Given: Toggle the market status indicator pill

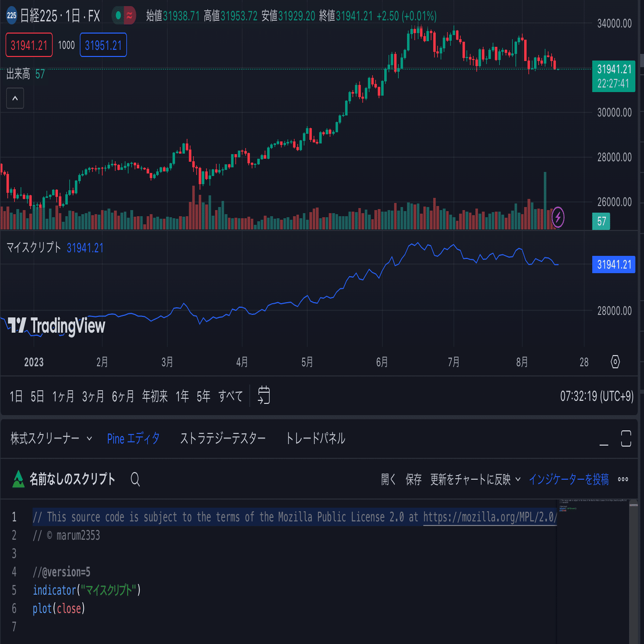Looking at the screenshot, I should point(124,16).
